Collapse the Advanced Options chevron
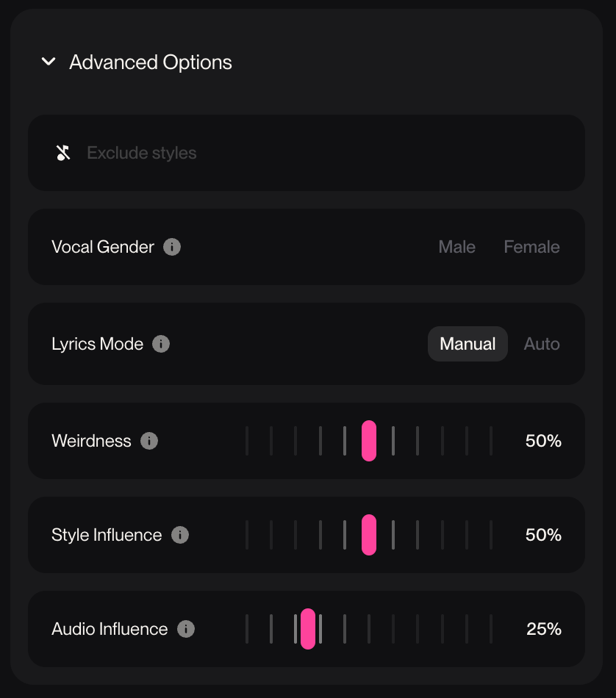The height and width of the screenshot is (698, 616). pyautogui.click(x=49, y=62)
